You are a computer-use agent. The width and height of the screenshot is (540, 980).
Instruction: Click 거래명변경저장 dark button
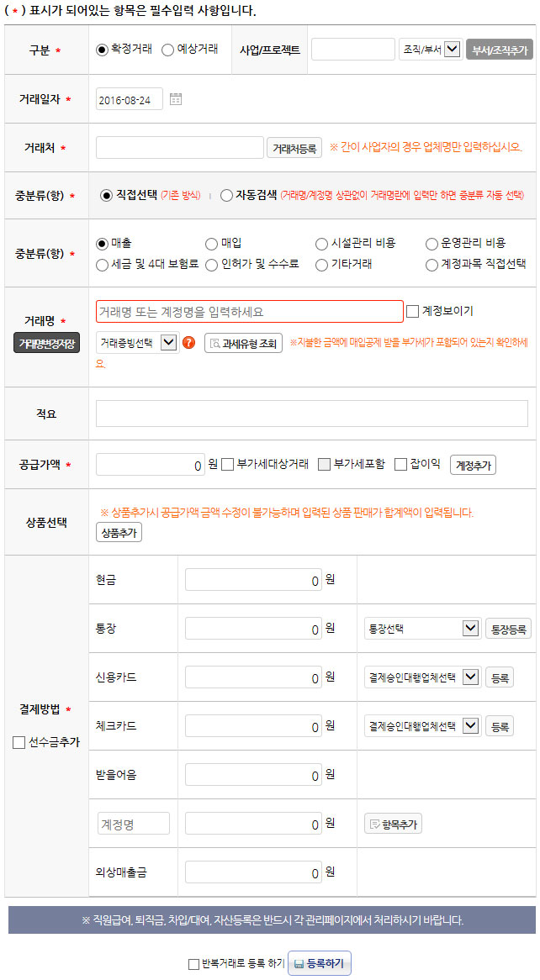46,343
